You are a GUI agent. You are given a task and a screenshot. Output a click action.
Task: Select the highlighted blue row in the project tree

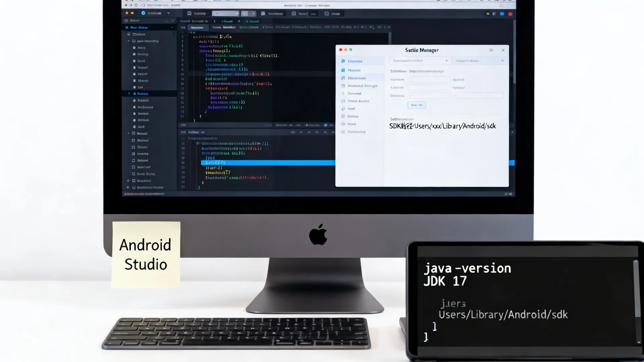[150, 94]
